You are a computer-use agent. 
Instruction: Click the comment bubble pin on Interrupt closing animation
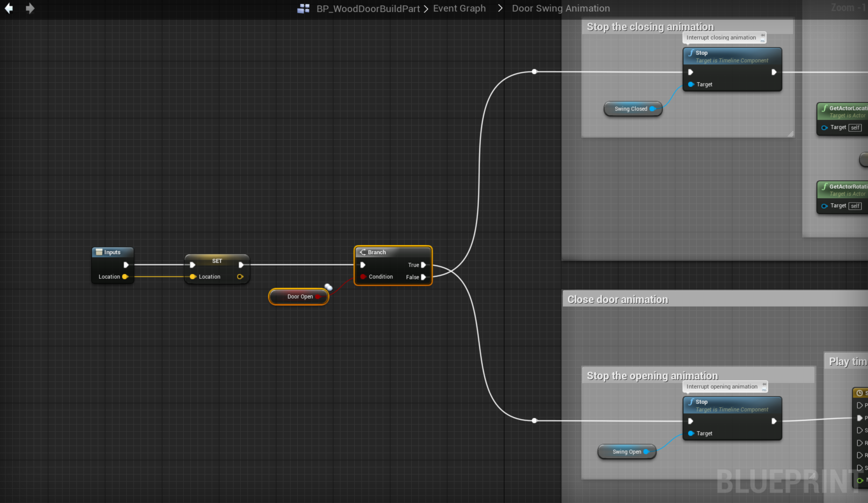[762, 36]
